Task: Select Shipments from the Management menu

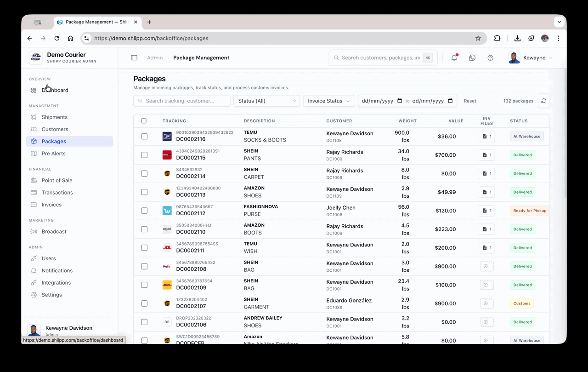Action: coord(54,117)
